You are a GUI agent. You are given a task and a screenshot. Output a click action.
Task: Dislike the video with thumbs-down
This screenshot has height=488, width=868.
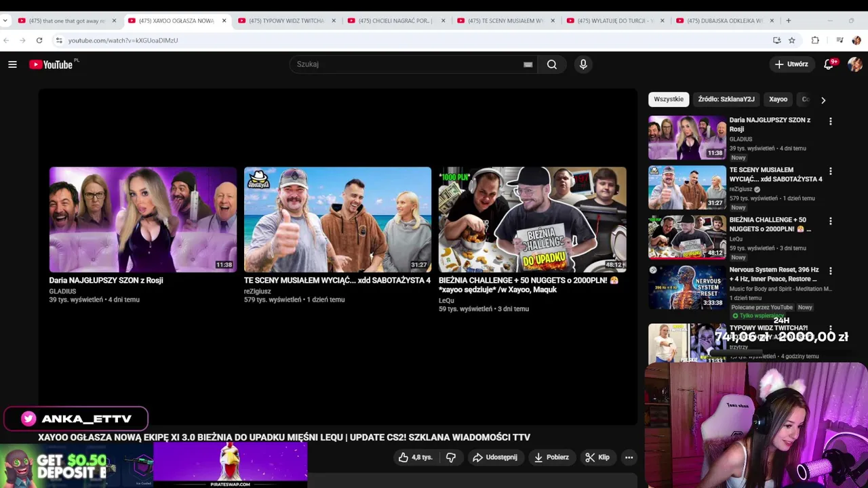tap(451, 457)
